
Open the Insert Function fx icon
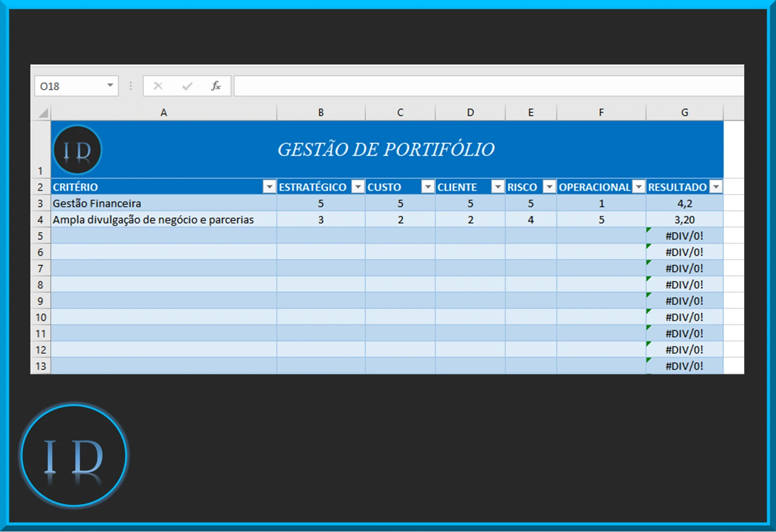216,86
